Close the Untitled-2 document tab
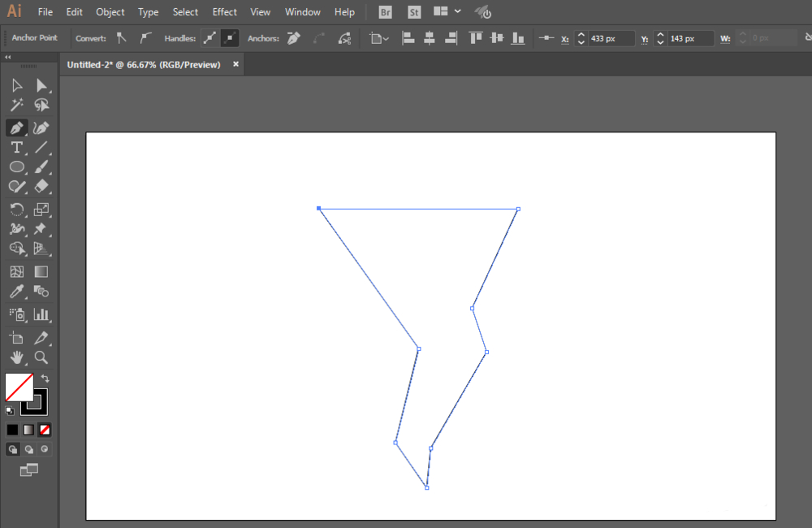The width and height of the screenshot is (812, 528). [x=235, y=64]
